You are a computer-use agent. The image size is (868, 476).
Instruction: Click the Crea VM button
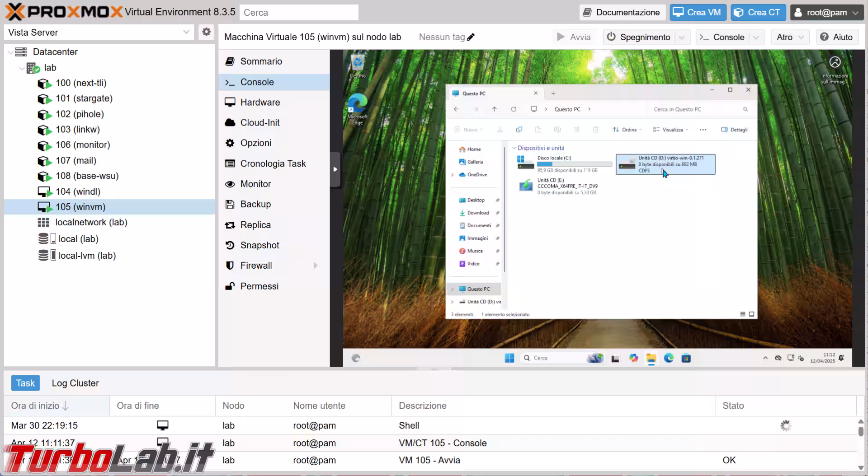[698, 12]
